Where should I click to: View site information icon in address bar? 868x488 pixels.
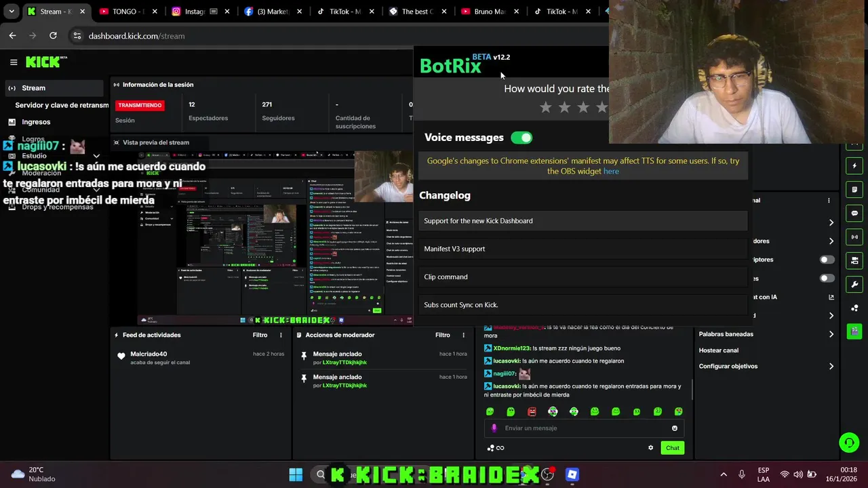(77, 36)
